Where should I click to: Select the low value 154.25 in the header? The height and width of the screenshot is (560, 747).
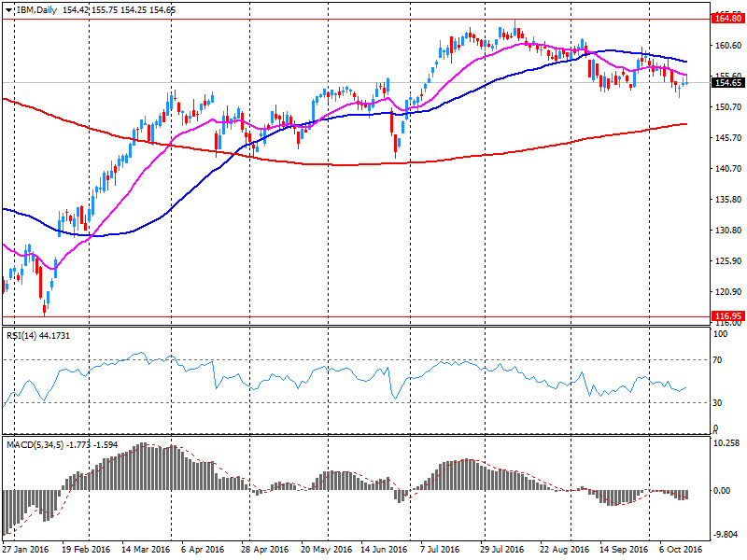coord(134,10)
